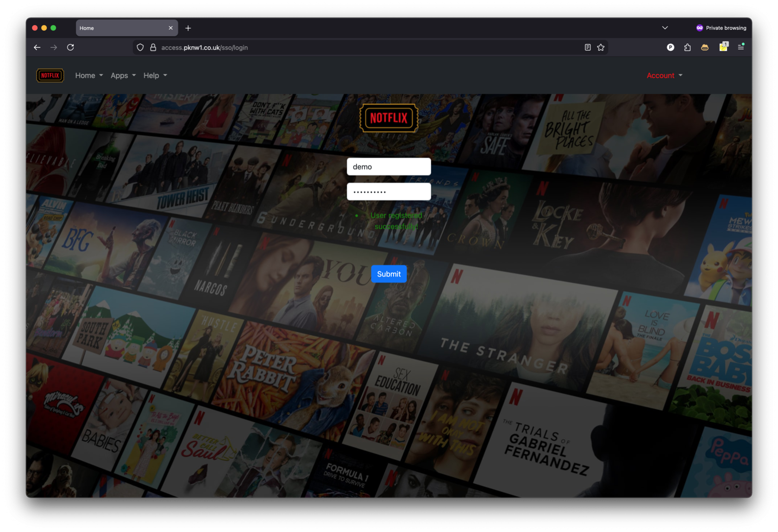Open a new browser tab

[x=188, y=28]
